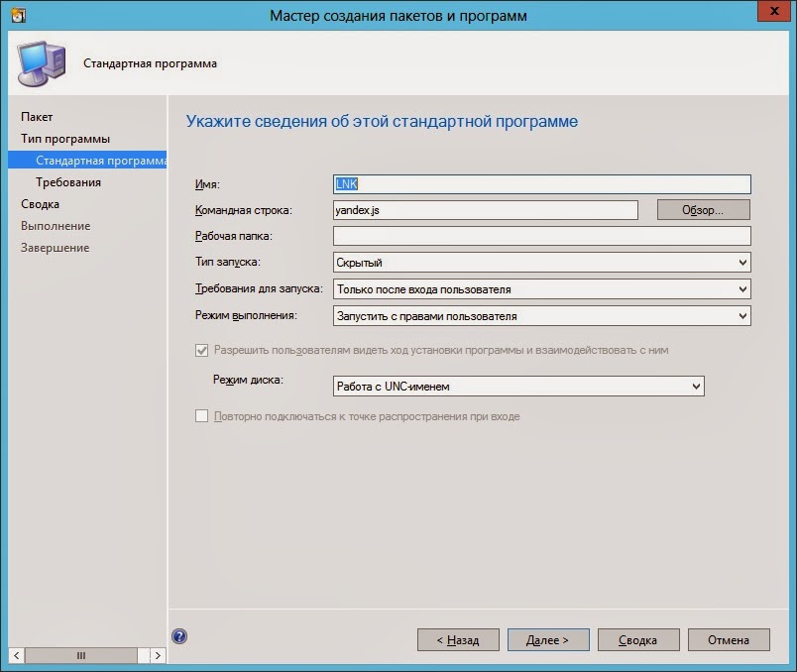The width and height of the screenshot is (797, 672).
Task: Toggle the allow users to view installation checkbox
Action: click(x=202, y=350)
